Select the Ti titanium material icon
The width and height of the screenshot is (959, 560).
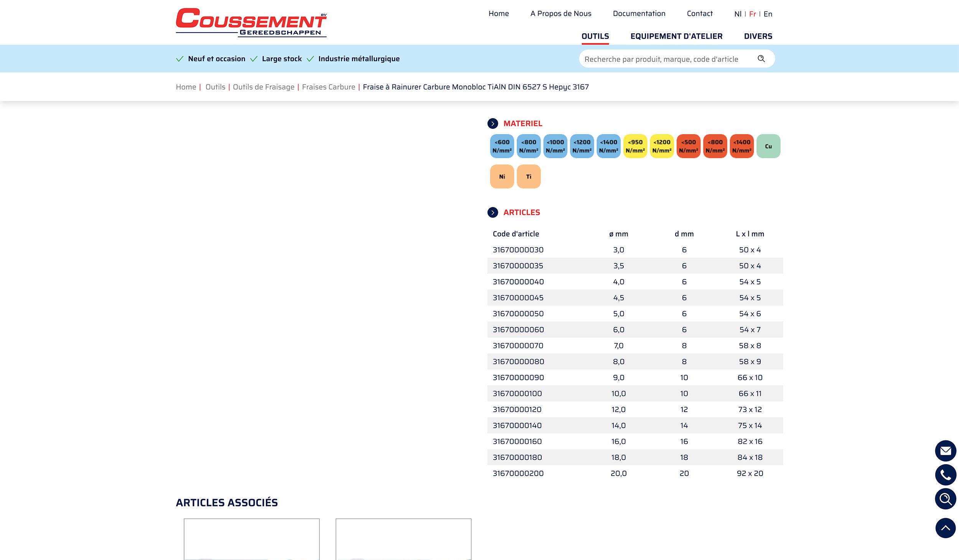[528, 177]
